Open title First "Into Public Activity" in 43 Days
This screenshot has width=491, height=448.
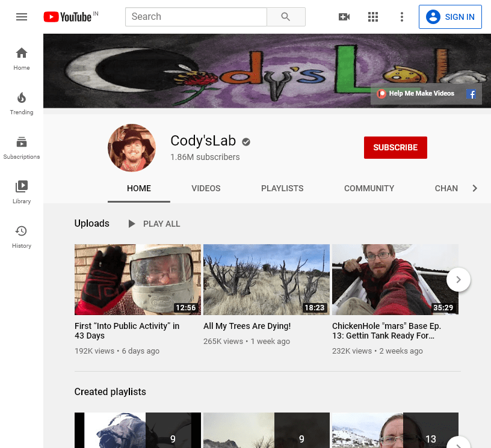tap(127, 331)
